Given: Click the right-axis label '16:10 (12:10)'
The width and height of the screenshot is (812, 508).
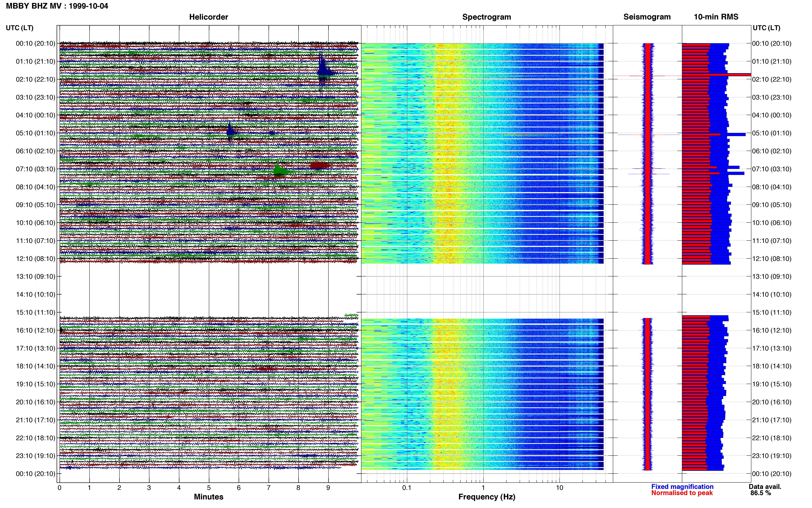Looking at the screenshot, I should point(772,330).
